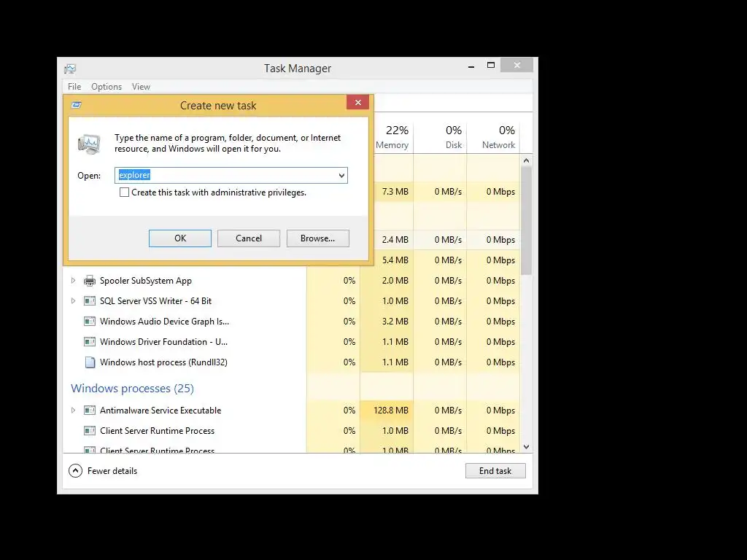This screenshot has height=560, width=747.
Task: Click the Create new task dialog title icon
Action: tap(76, 105)
